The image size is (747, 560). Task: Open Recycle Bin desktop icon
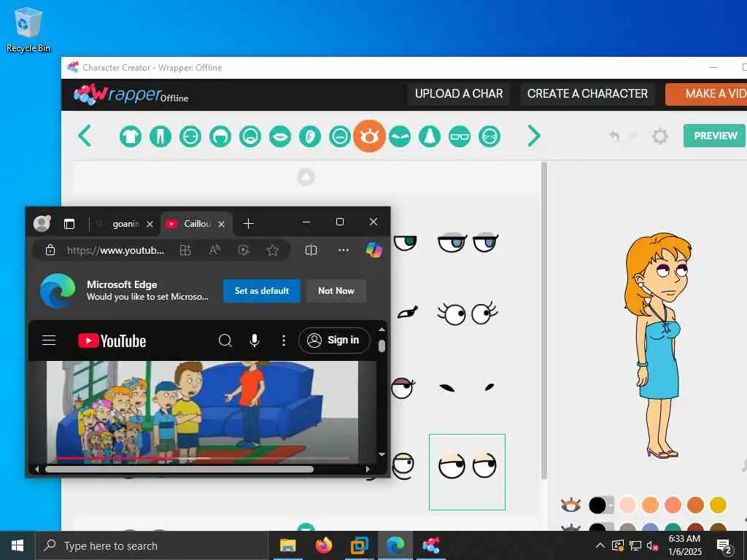[28, 29]
